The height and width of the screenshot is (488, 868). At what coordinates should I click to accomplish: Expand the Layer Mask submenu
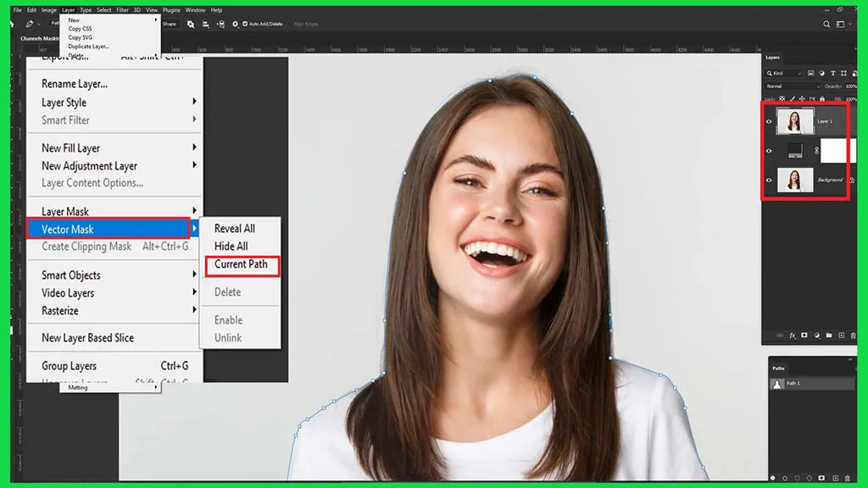point(194,210)
